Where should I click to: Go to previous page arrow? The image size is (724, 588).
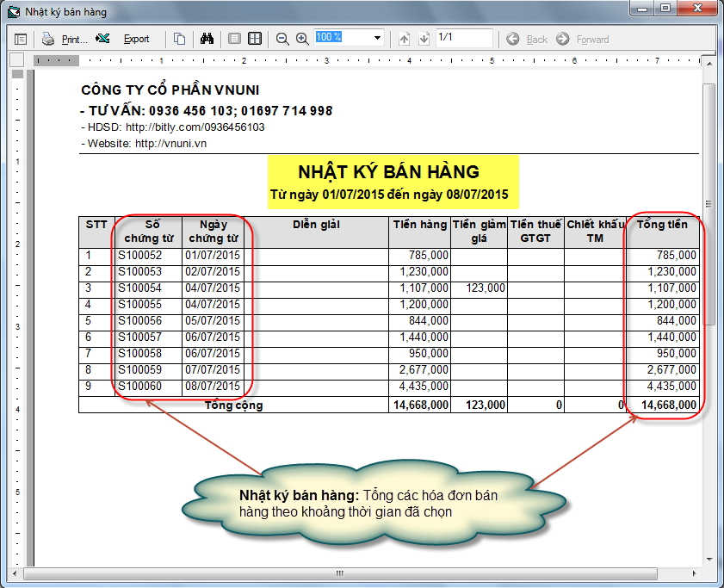pyautogui.click(x=405, y=39)
